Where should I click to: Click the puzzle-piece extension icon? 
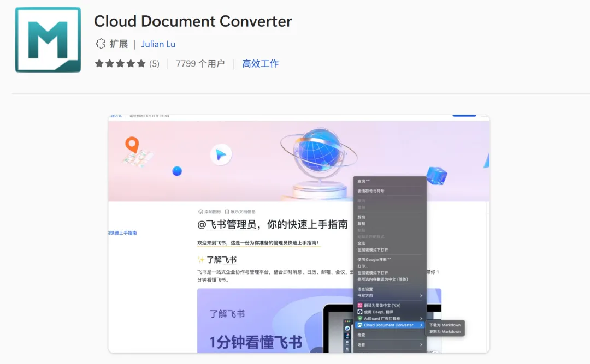pyautogui.click(x=101, y=44)
